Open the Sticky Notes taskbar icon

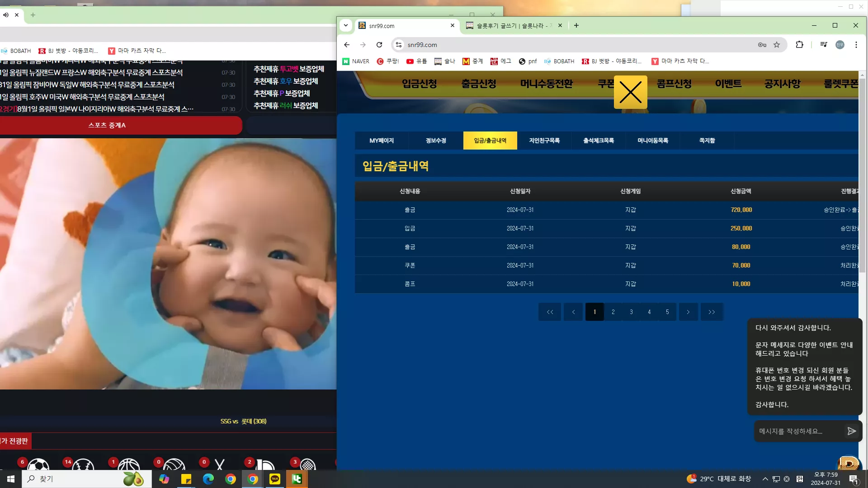pyautogui.click(x=186, y=479)
